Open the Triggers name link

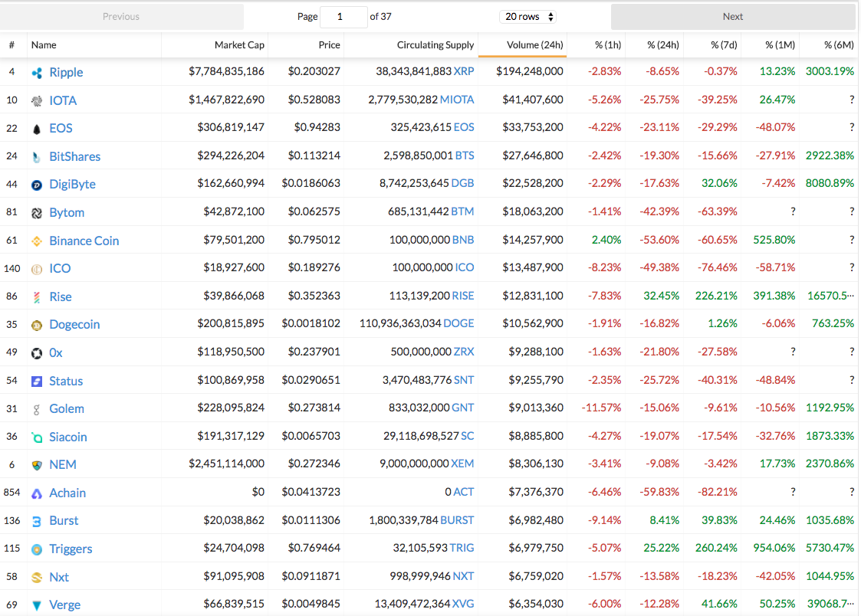[71, 549]
